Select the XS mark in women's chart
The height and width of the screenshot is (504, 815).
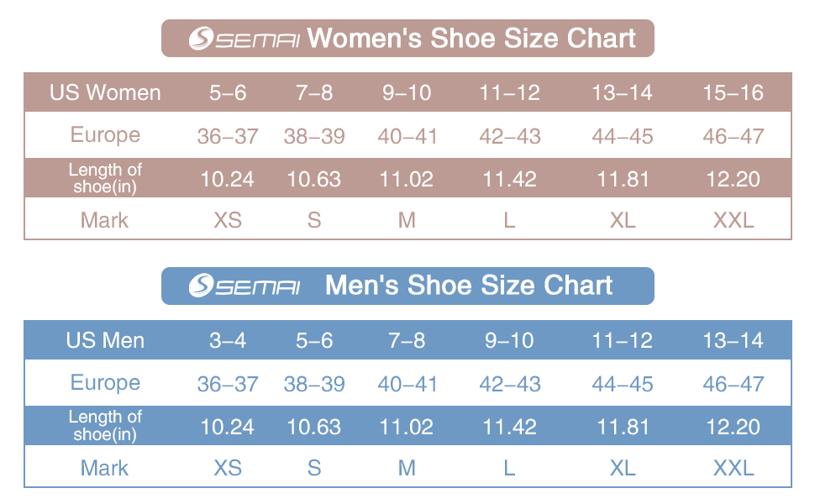point(228,220)
